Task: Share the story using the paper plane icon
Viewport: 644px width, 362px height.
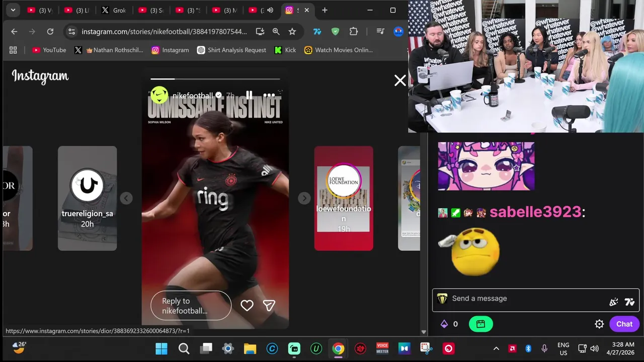Action: point(269,305)
